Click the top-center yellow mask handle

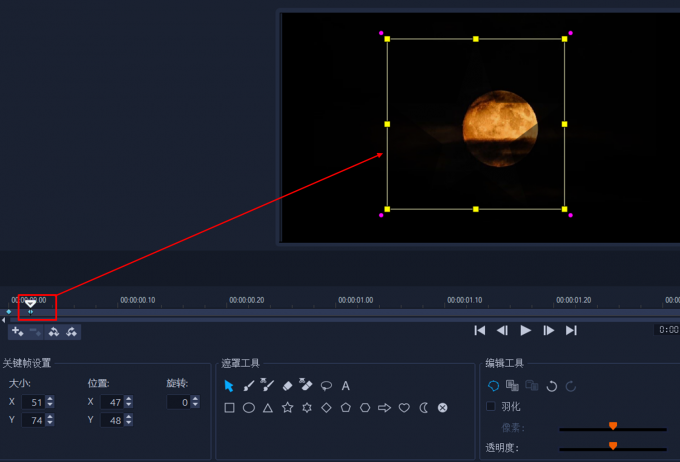pyautogui.click(x=476, y=39)
